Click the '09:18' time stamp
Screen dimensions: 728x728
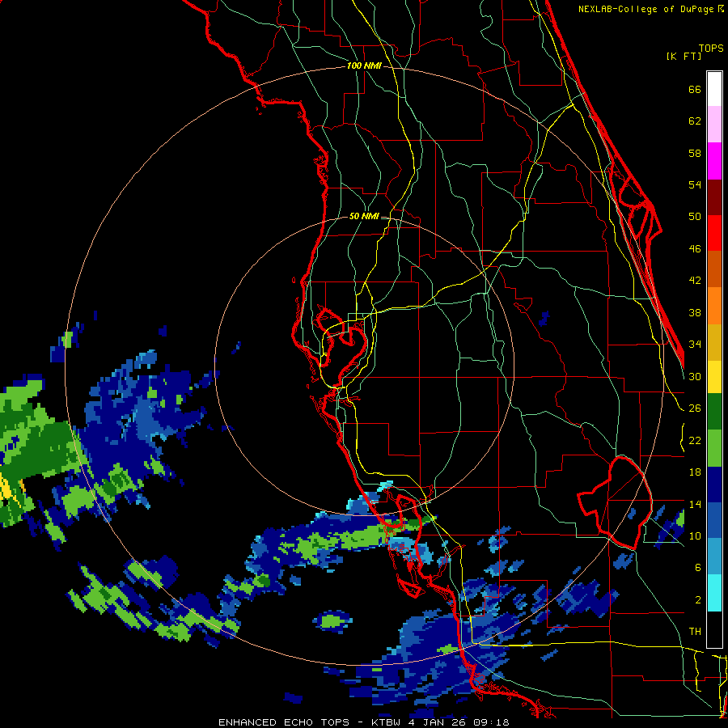[491, 722]
